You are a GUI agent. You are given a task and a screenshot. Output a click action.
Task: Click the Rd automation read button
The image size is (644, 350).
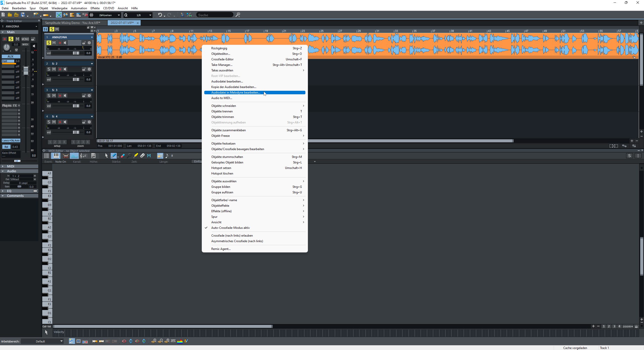point(6,147)
